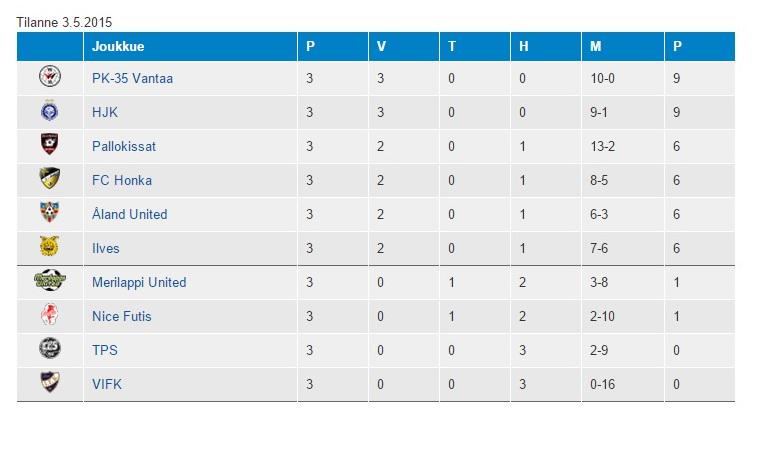Click the Merilappi United team logo

(x=49, y=282)
